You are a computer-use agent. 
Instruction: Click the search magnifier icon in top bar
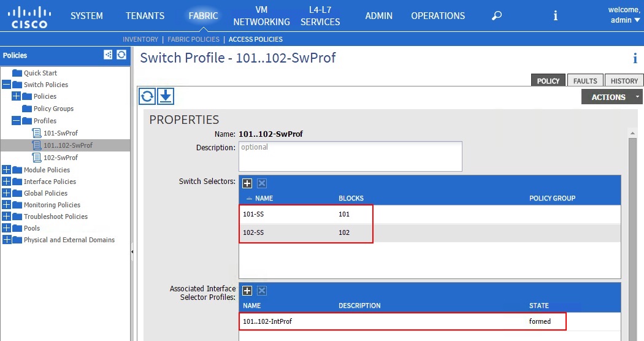[497, 16]
